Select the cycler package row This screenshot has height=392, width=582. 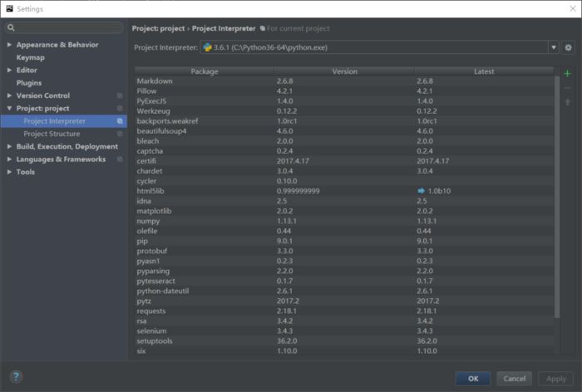click(344, 181)
